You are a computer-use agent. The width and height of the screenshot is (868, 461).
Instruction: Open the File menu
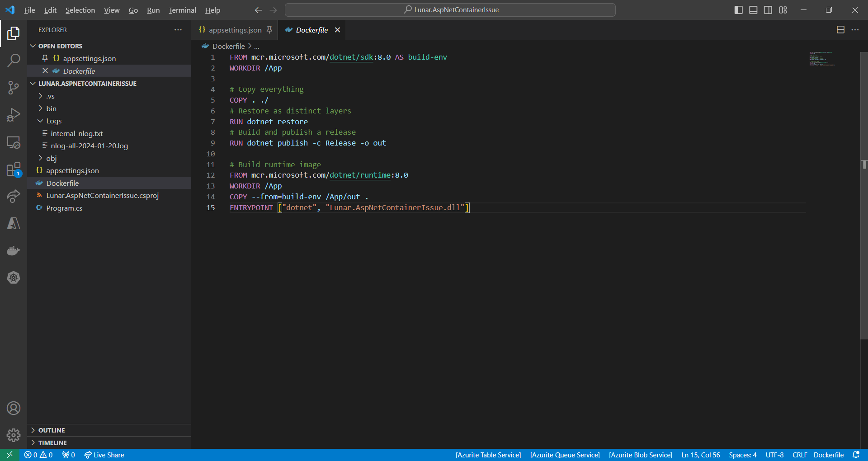click(29, 10)
